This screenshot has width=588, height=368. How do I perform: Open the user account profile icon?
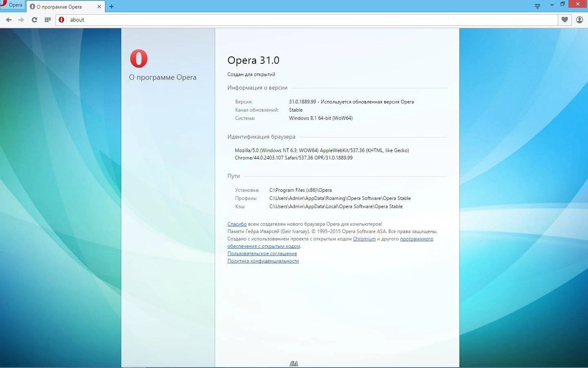pos(579,20)
